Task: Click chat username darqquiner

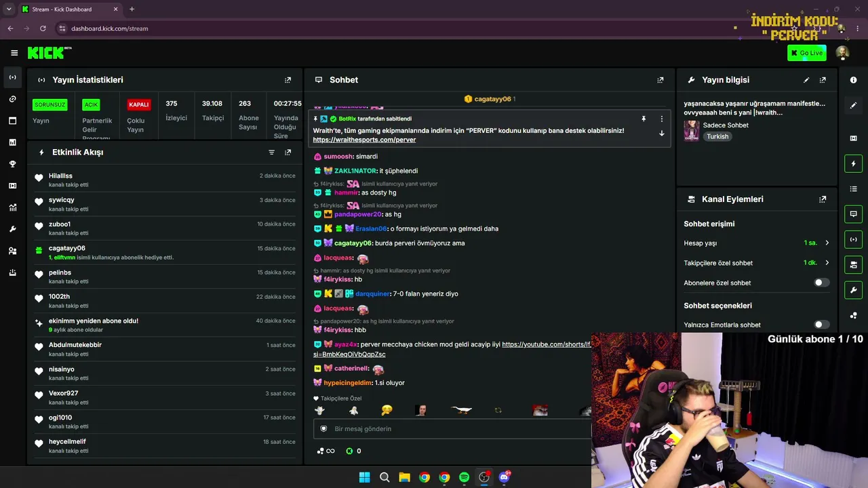Action: pos(372,294)
